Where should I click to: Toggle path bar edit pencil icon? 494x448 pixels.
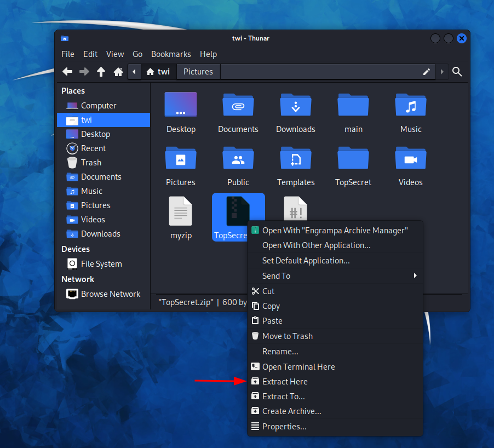(426, 72)
